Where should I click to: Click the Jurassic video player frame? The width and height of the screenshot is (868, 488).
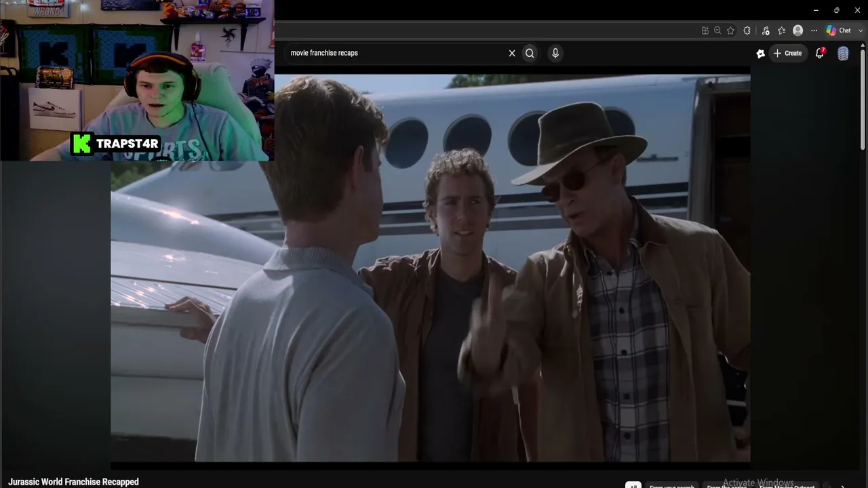tap(431, 268)
